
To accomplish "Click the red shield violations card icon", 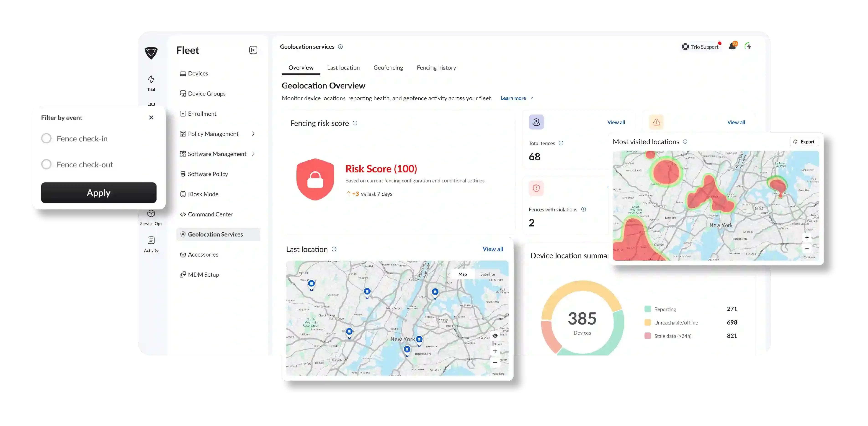I will coord(536,188).
